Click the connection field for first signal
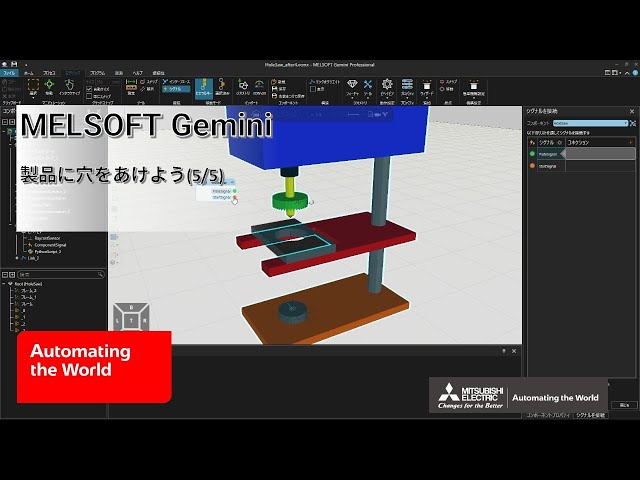640x480 pixels. [600, 154]
